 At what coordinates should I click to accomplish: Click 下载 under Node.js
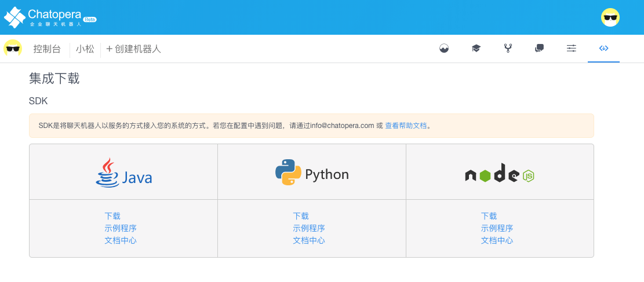click(x=489, y=216)
